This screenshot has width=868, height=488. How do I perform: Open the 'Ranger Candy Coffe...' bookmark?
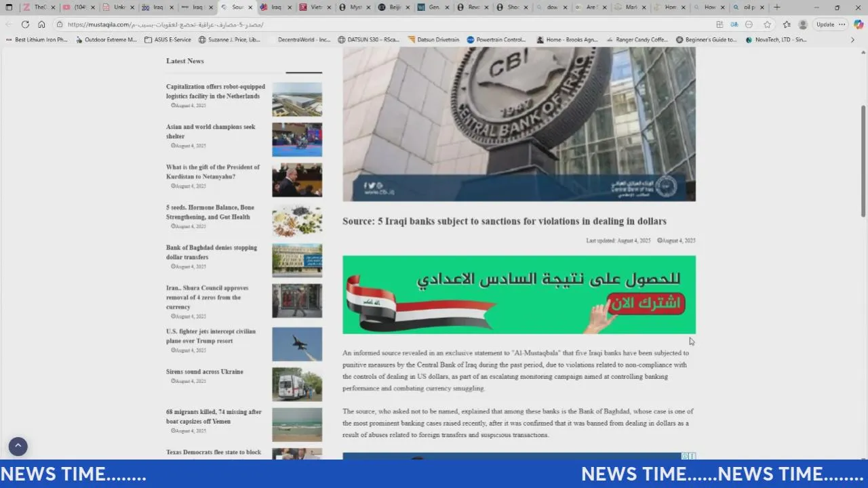pyautogui.click(x=637, y=40)
